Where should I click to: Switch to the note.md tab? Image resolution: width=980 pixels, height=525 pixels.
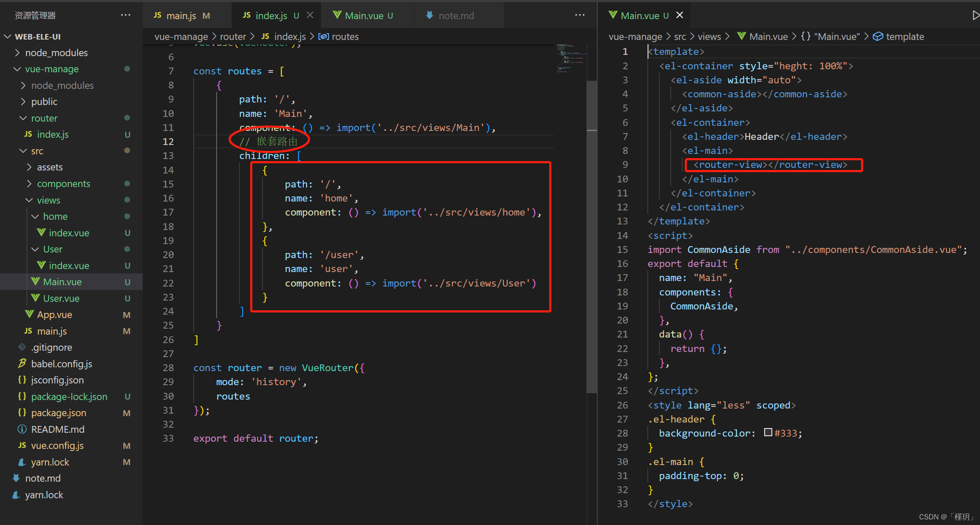point(456,16)
